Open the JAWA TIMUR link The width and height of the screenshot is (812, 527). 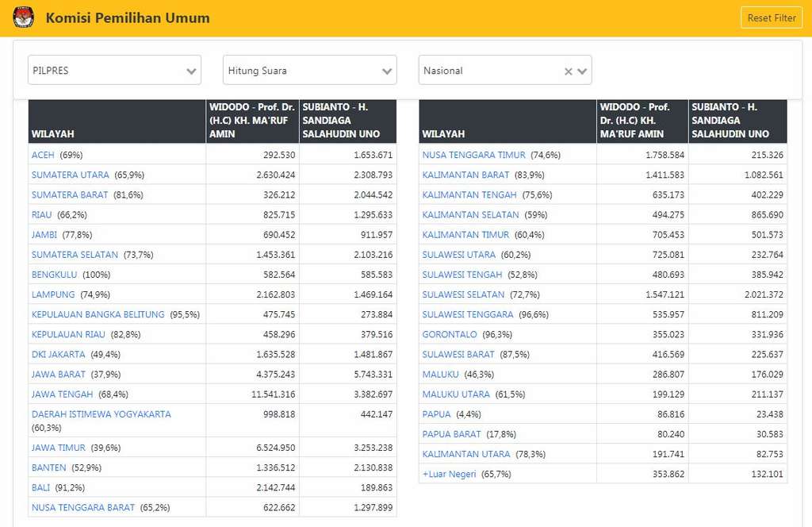tap(59, 448)
